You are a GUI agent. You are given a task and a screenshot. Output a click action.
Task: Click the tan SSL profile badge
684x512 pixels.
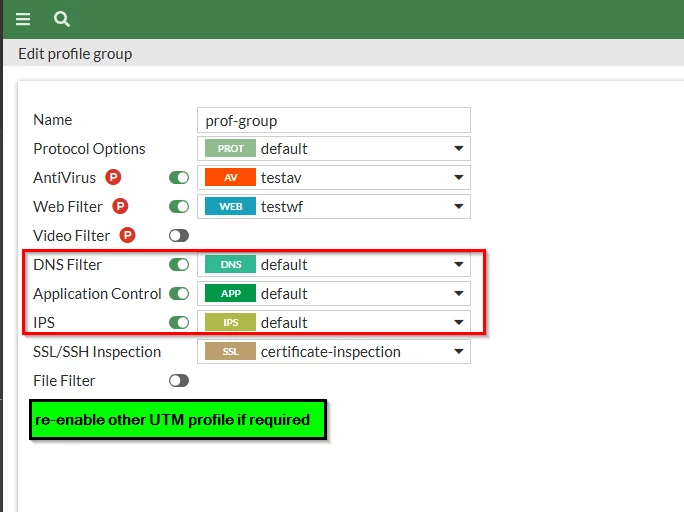(230, 352)
